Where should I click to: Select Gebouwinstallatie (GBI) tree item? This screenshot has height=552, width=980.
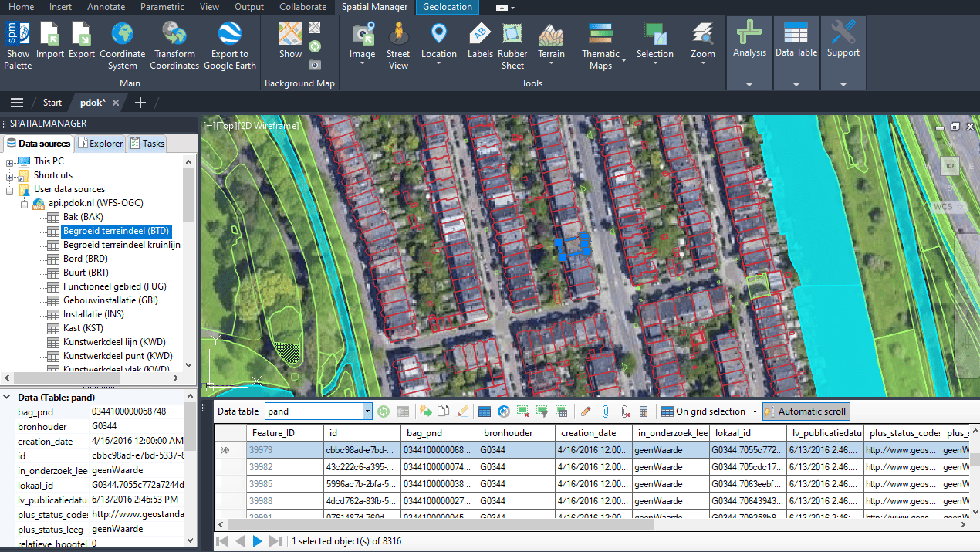click(x=110, y=300)
